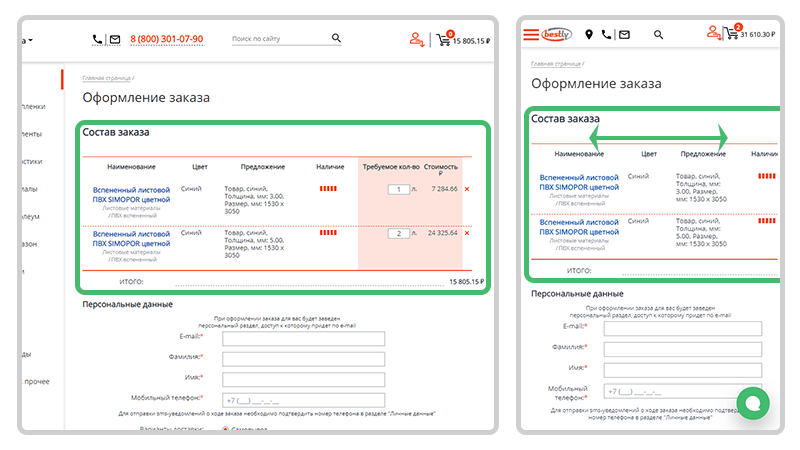Image resolution: width=800 pixels, height=450 pixels.
Task: Focus the Поиск по сайту search field
Action: pos(280,39)
